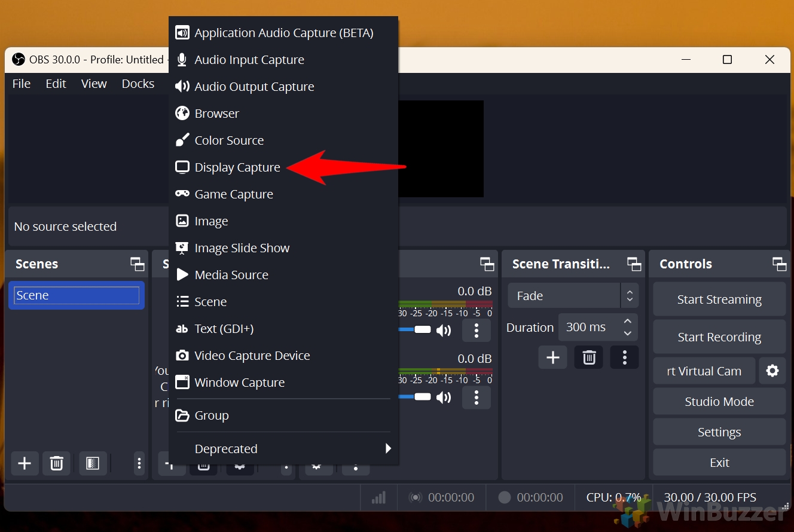The width and height of the screenshot is (794, 532).
Task: Add a Color Source
Action: click(283, 140)
